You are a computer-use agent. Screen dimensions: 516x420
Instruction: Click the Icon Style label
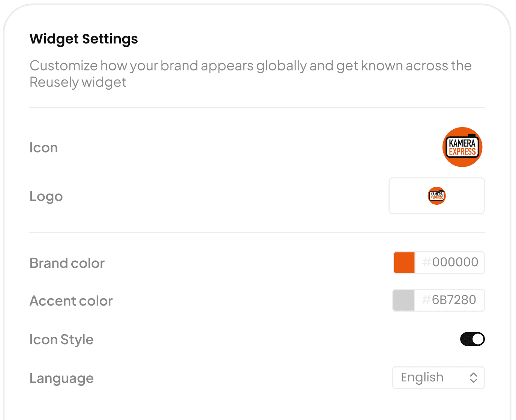[x=61, y=340]
